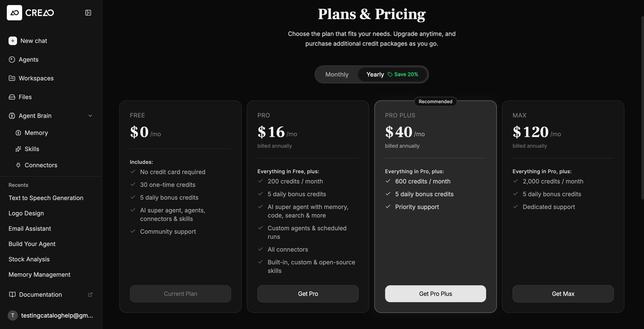Open Text to Speech Generation chat

tap(46, 198)
